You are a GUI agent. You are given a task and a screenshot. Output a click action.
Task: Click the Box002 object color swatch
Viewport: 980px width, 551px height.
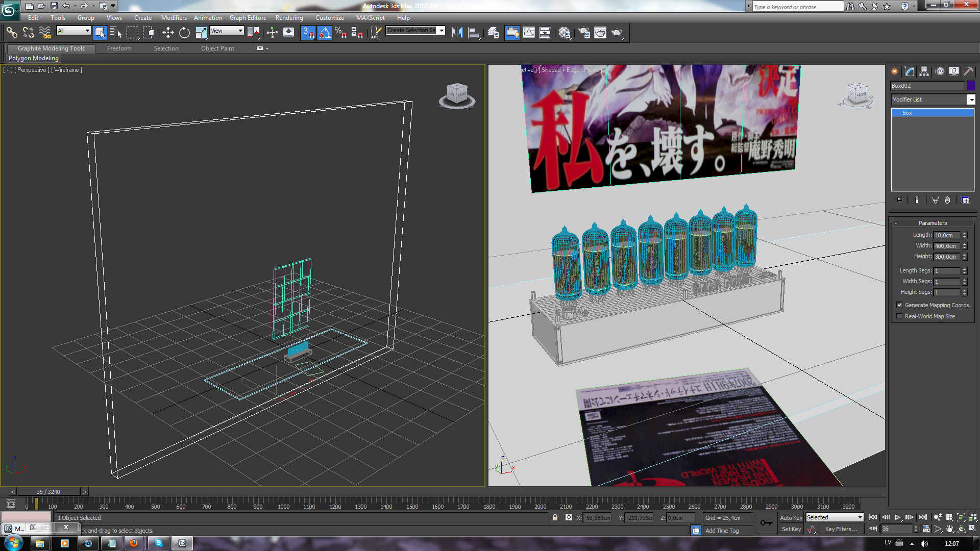(971, 86)
